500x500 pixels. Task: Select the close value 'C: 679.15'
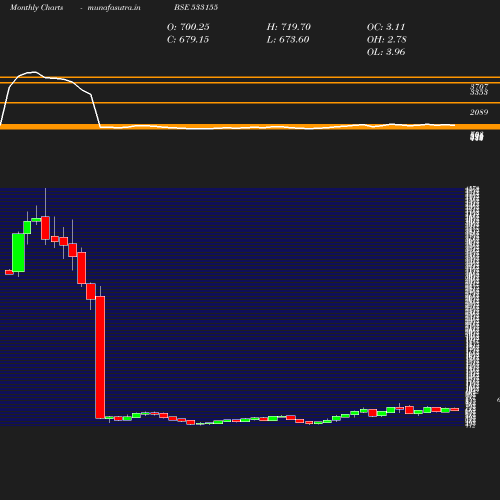[x=188, y=39]
